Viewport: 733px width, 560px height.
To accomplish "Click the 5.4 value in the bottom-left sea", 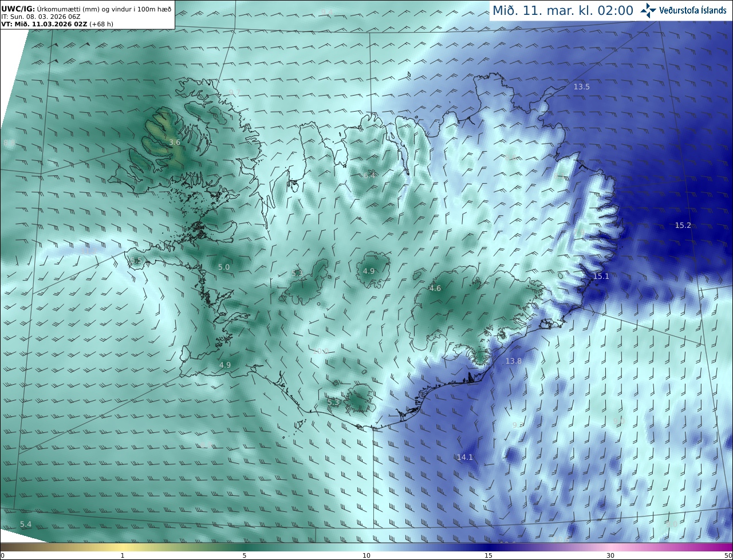I will (x=26, y=524).
